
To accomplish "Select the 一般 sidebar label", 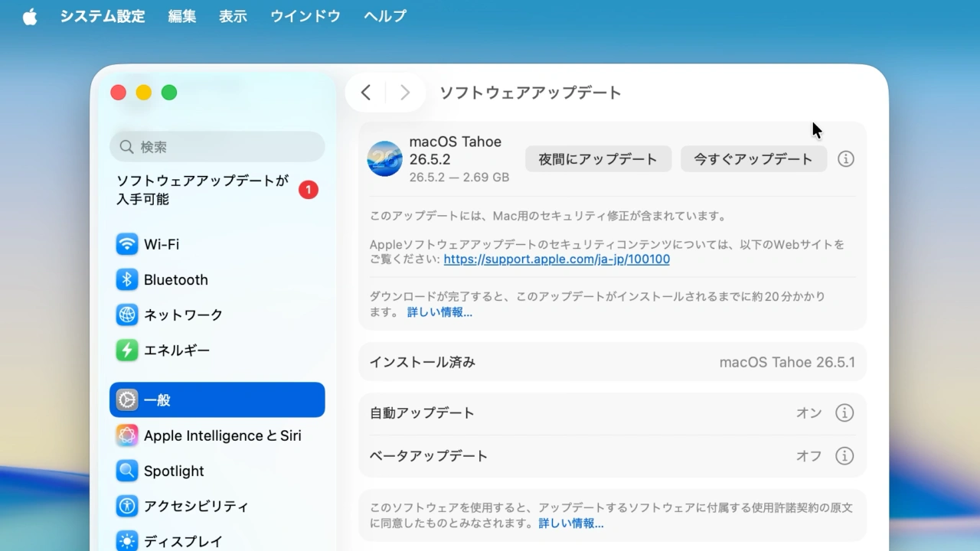I will click(157, 399).
